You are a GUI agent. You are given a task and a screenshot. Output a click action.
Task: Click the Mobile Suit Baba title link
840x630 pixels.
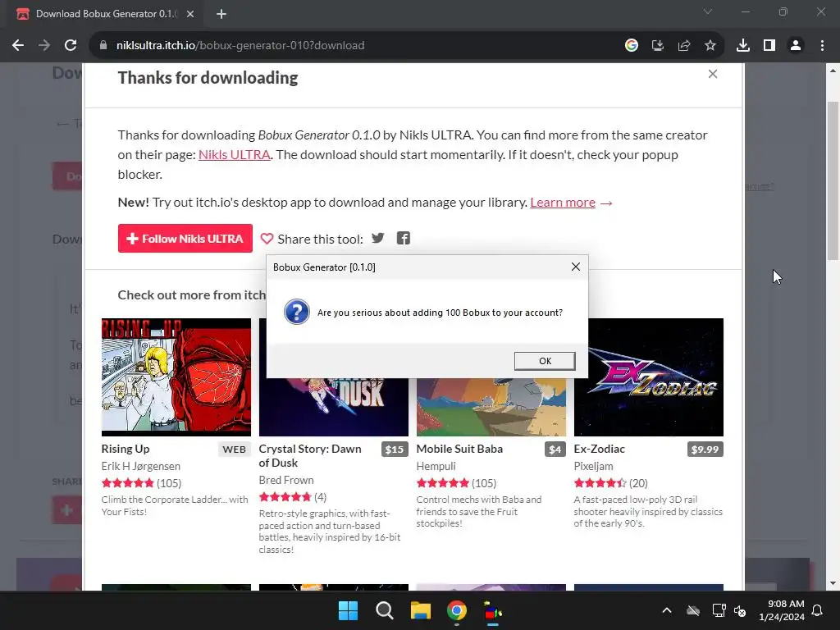(459, 449)
